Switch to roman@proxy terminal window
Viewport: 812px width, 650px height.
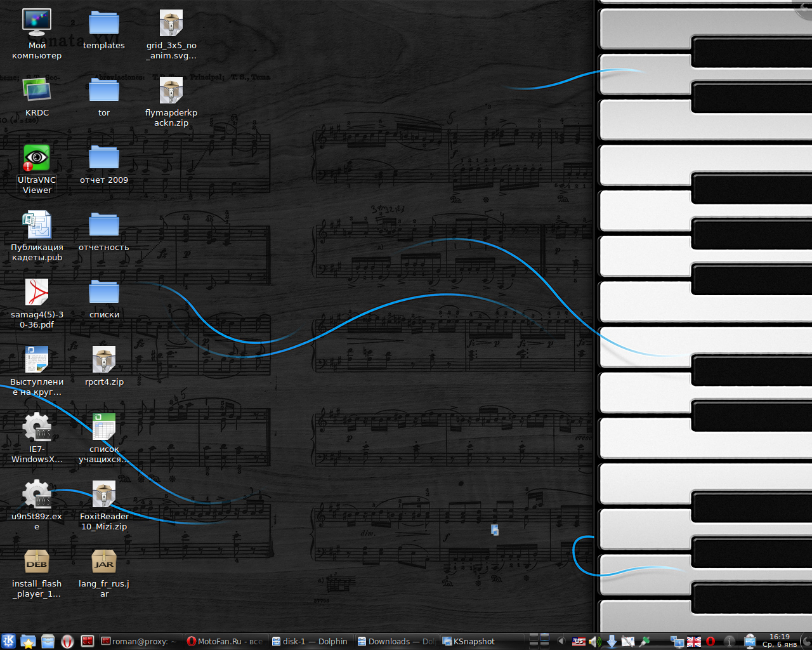coord(141,641)
